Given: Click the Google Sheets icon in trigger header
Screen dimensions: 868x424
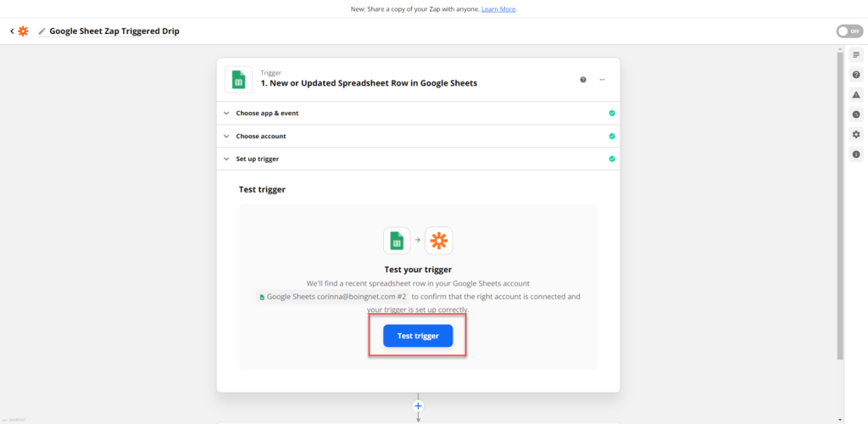Looking at the screenshot, I should [x=238, y=80].
